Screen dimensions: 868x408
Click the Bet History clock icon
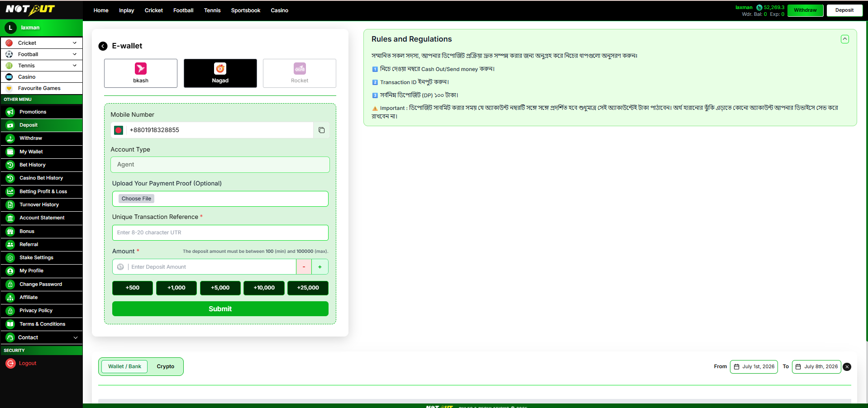[x=10, y=165]
